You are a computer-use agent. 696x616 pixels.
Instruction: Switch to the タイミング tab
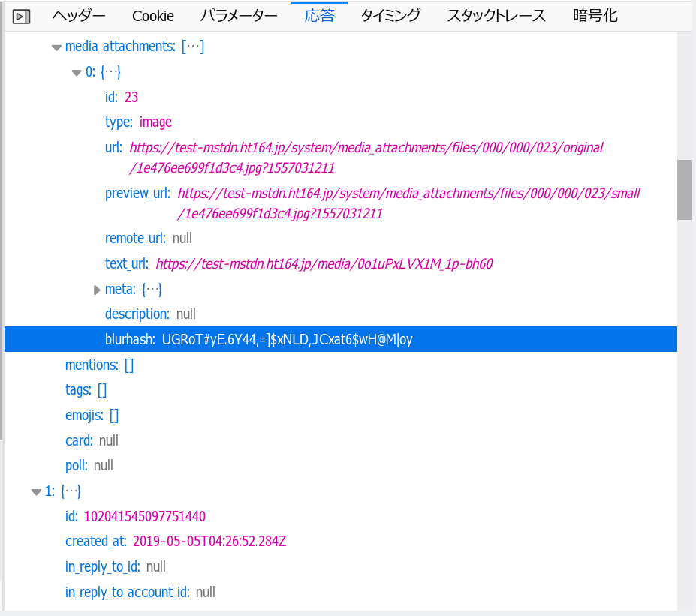390,16
